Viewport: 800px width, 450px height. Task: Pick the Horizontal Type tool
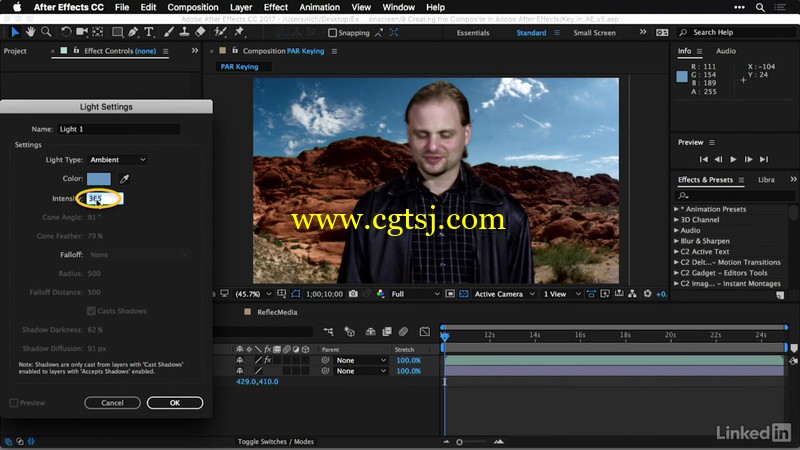click(x=149, y=32)
